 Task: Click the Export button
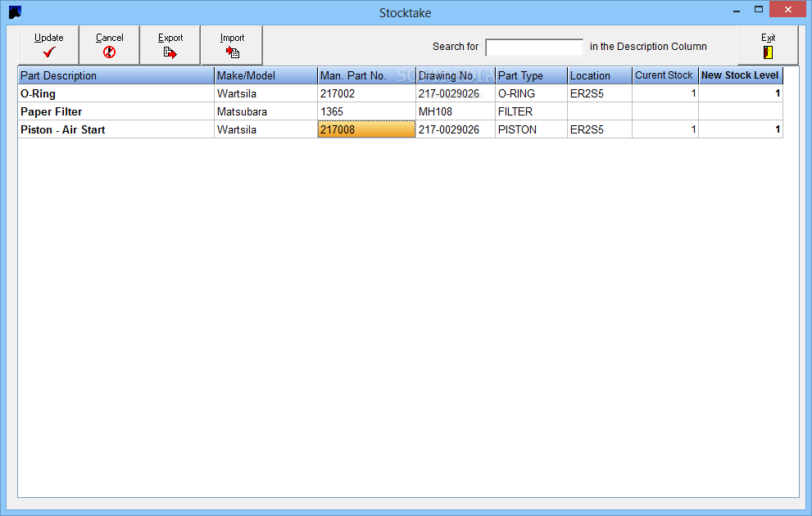tap(170, 45)
